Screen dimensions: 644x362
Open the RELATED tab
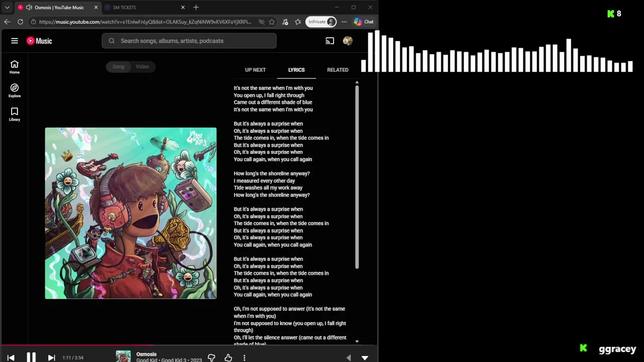pos(338,70)
